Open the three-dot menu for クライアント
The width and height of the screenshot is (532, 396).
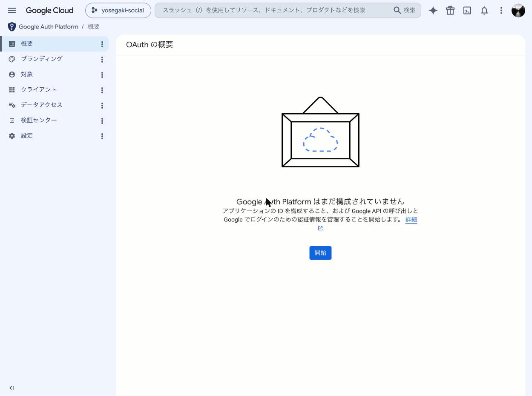102,90
